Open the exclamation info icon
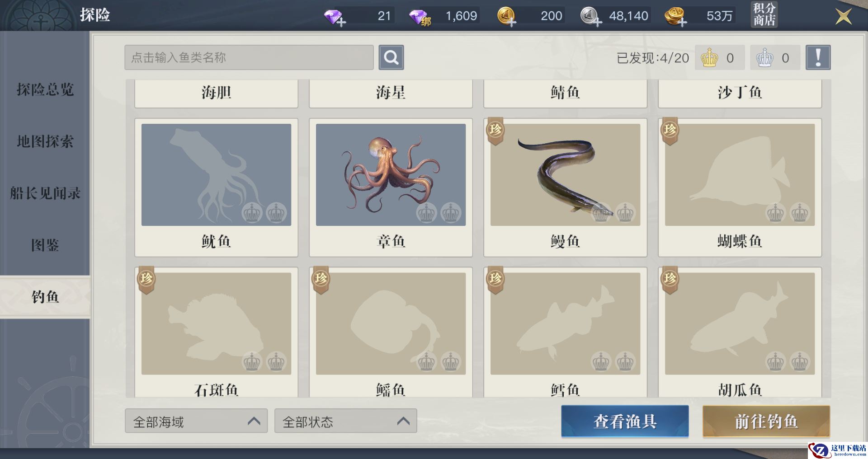The height and width of the screenshot is (459, 868). 818,57
